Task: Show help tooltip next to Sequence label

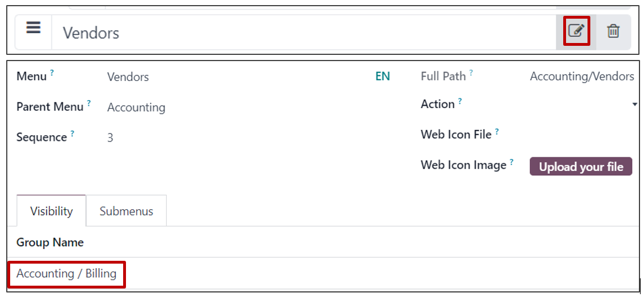Action: tap(72, 133)
